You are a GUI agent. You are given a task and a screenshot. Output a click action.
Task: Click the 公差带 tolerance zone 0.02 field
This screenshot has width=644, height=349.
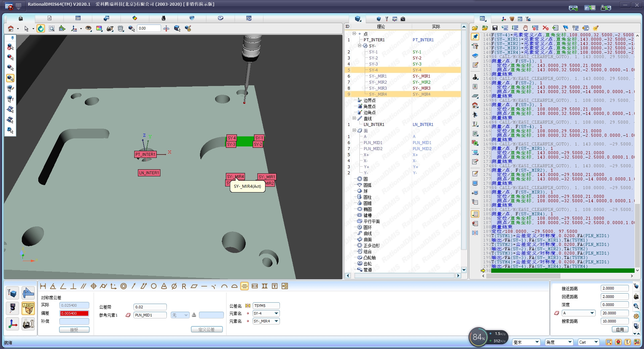(x=150, y=307)
